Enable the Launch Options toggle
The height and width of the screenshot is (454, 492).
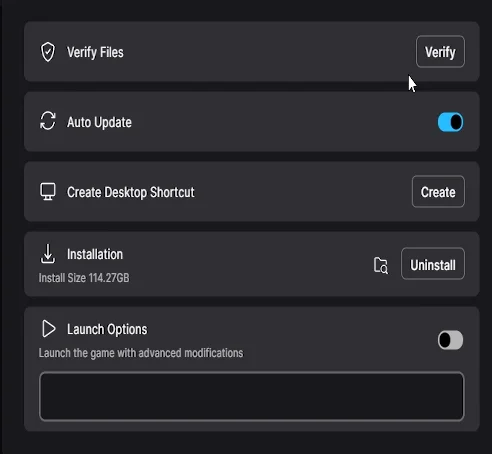click(x=450, y=340)
